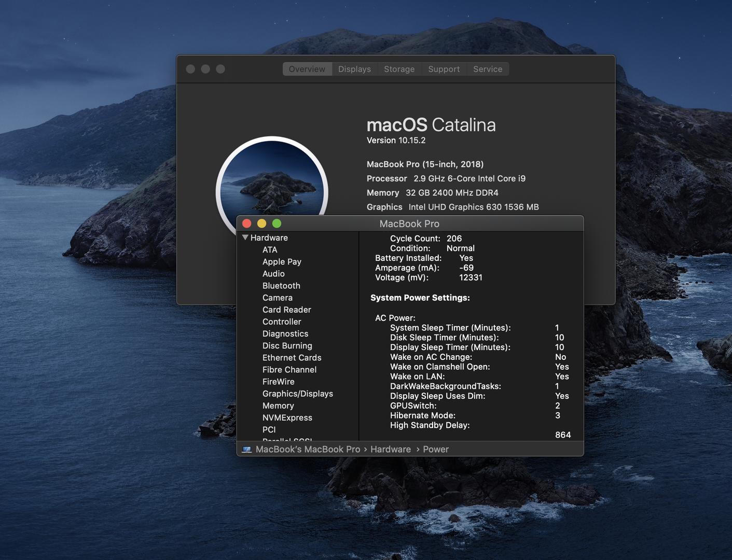The image size is (732, 560).
Task: Click the Display Sleep Timer (Minutes) row
Action: coord(477,347)
